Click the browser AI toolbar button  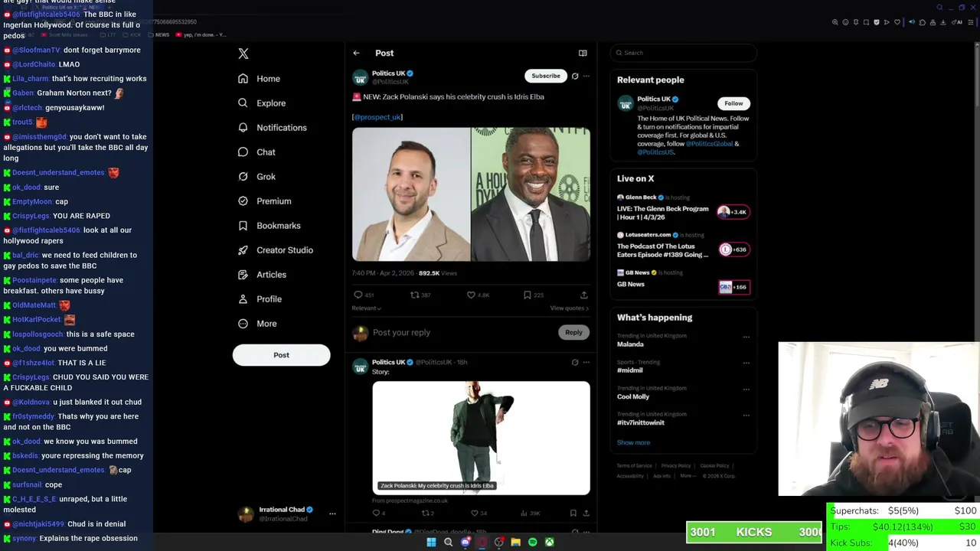pos(958,22)
